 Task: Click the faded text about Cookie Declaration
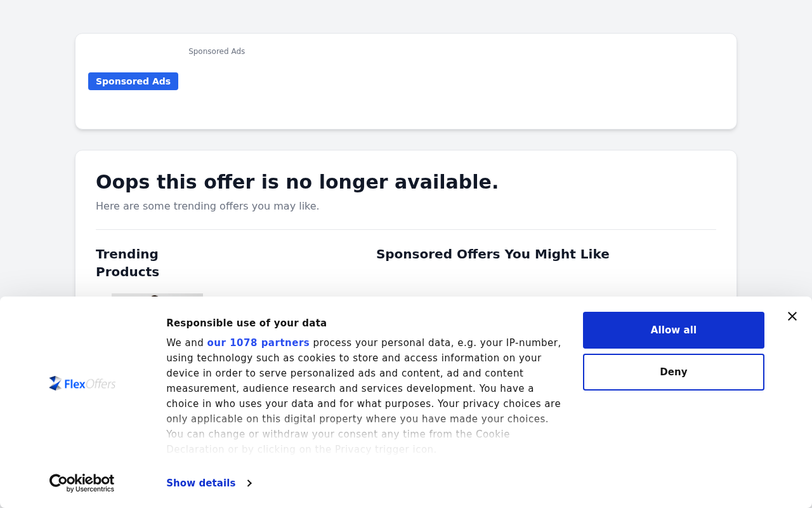click(338, 442)
